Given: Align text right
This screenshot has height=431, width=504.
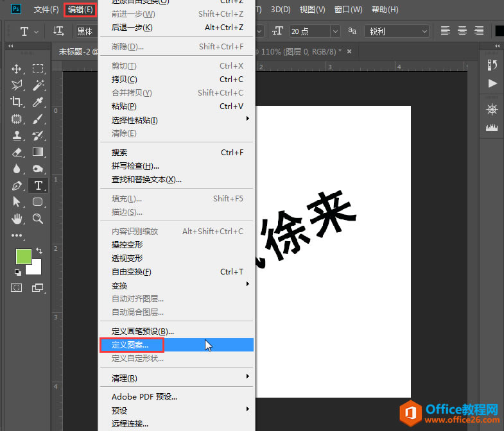Looking at the screenshot, I should point(479,31).
